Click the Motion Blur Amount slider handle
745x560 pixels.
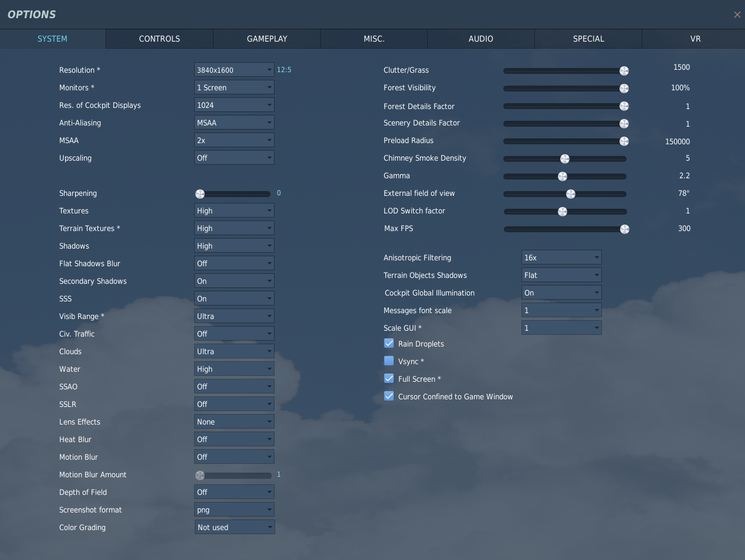coord(200,476)
